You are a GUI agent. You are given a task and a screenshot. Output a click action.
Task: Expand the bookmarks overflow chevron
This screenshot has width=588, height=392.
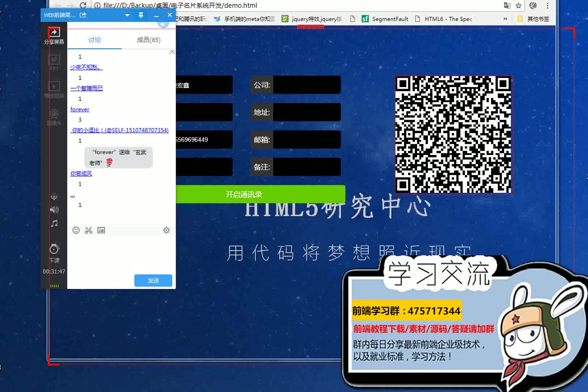coord(505,19)
